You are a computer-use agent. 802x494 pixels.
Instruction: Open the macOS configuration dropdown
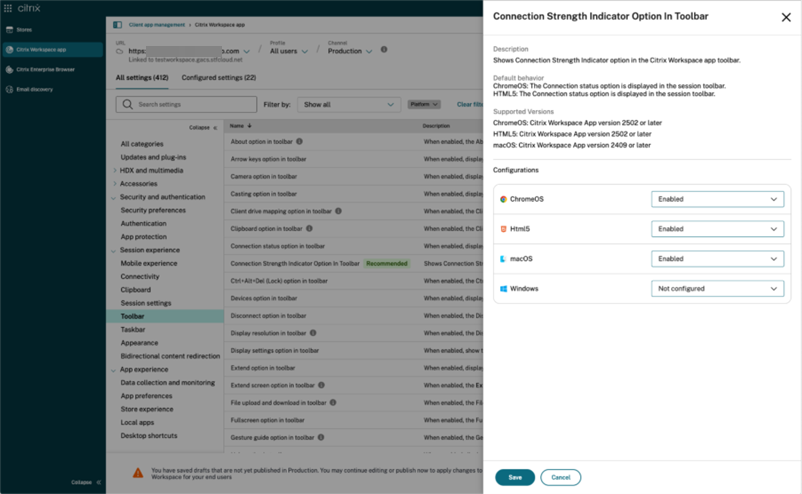(719, 259)
